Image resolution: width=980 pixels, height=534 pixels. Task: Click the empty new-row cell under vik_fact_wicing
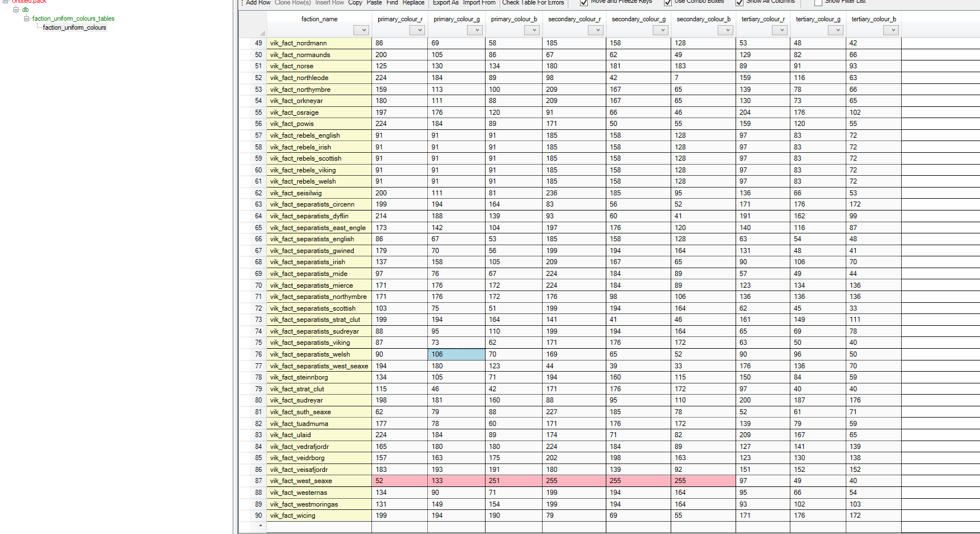pos(319,527)
